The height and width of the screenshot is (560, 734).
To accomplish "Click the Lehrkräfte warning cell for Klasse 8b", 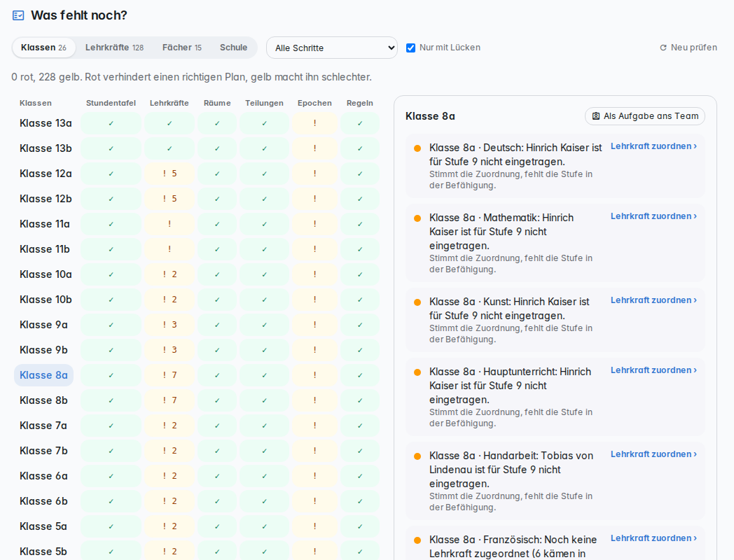I will (x=169, y=400).
